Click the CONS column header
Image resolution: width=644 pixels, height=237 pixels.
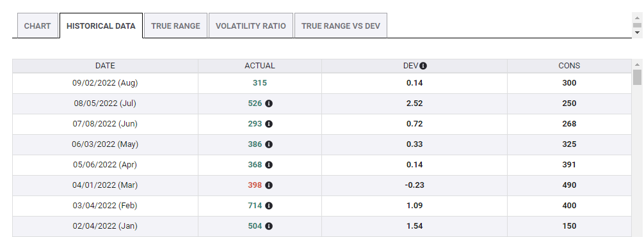coord(569,66)
